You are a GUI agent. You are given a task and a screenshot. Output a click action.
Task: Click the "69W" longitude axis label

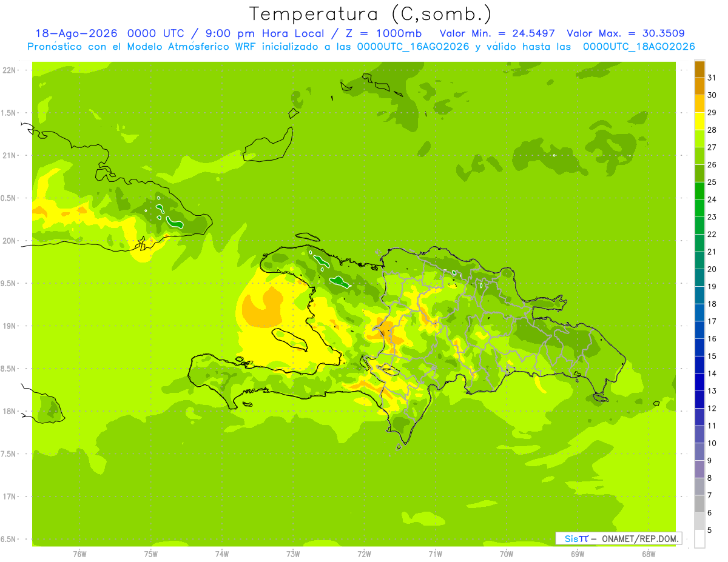tap(578, 554)
